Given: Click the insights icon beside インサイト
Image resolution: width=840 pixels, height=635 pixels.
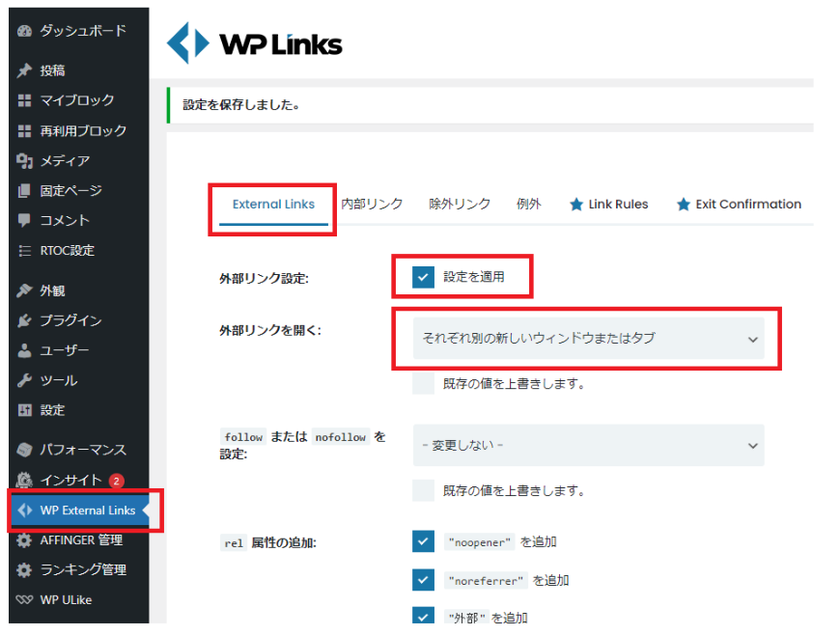Looking at the screenshot, I should (25, 480).
